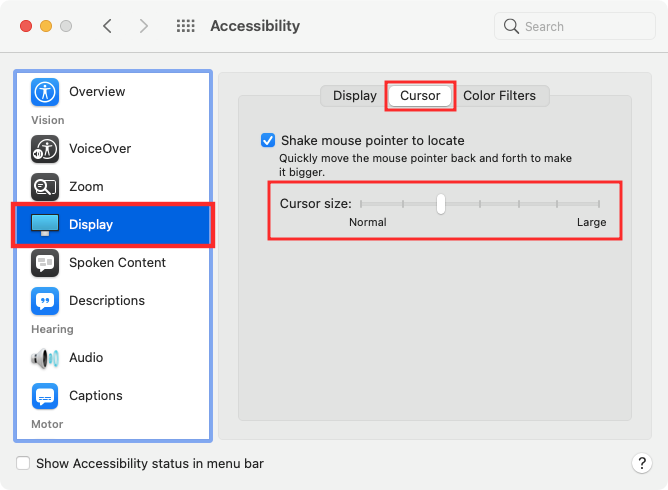
Task: Click the VoiceOver text row
Action: pyautogui.click(x=100, y=149)
